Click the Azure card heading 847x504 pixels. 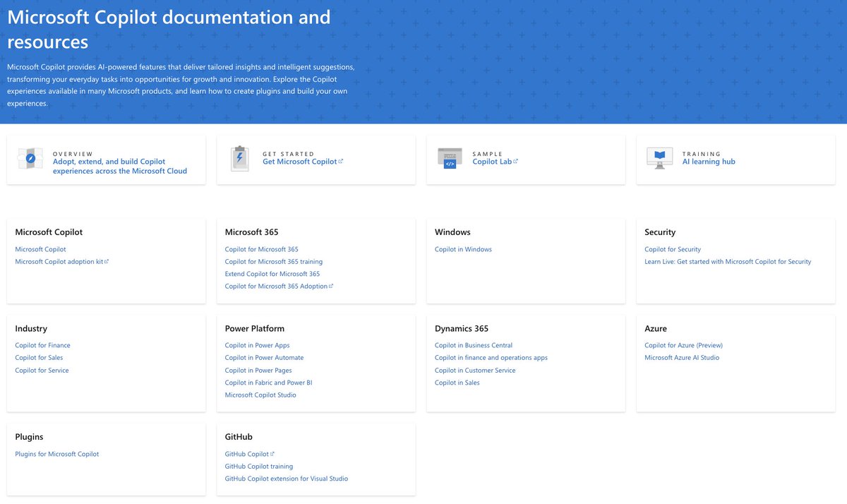[x=656, y=328]
